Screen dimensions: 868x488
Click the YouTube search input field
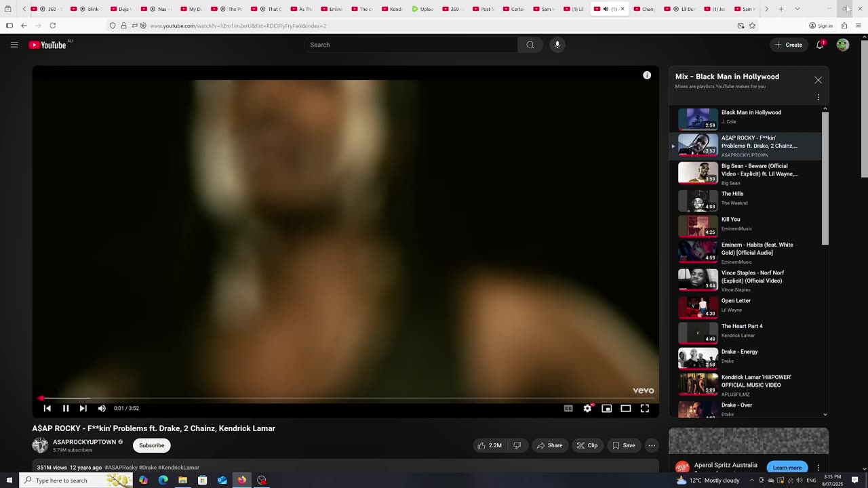pyautogui.click(x=410, y=45)
